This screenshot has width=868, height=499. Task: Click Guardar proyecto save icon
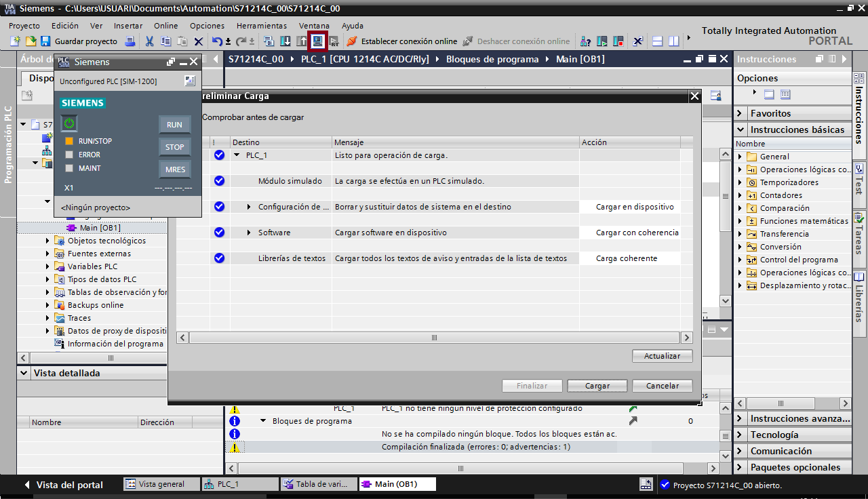[x=46, y=41]
